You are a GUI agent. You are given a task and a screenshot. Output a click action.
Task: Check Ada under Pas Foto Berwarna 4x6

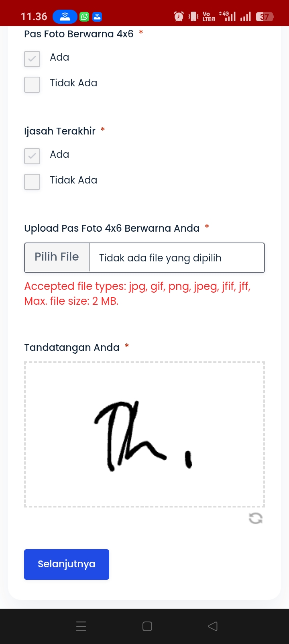tap(32, 59)
